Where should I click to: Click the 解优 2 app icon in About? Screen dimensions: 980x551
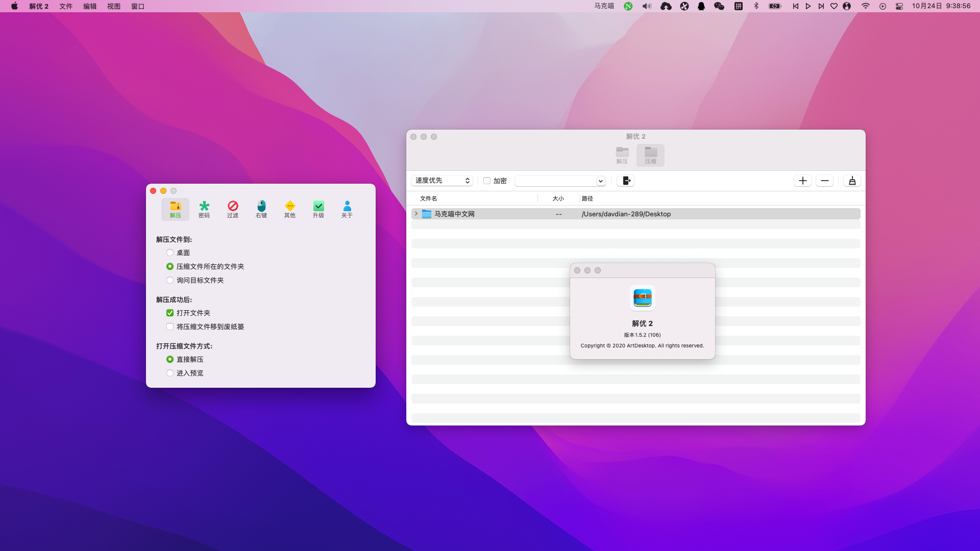coord(643,297)
